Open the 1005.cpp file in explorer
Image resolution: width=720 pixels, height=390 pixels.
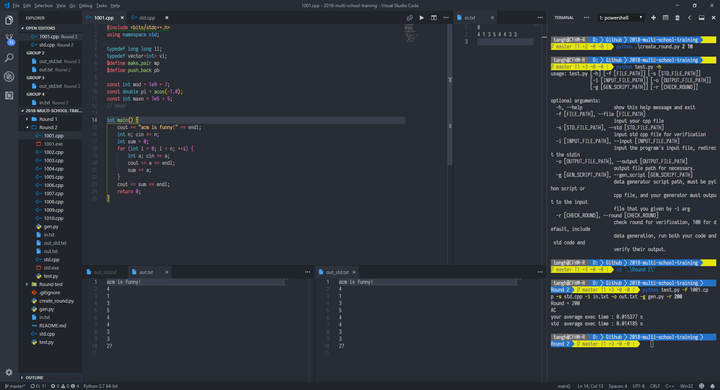tap(54, 177)
